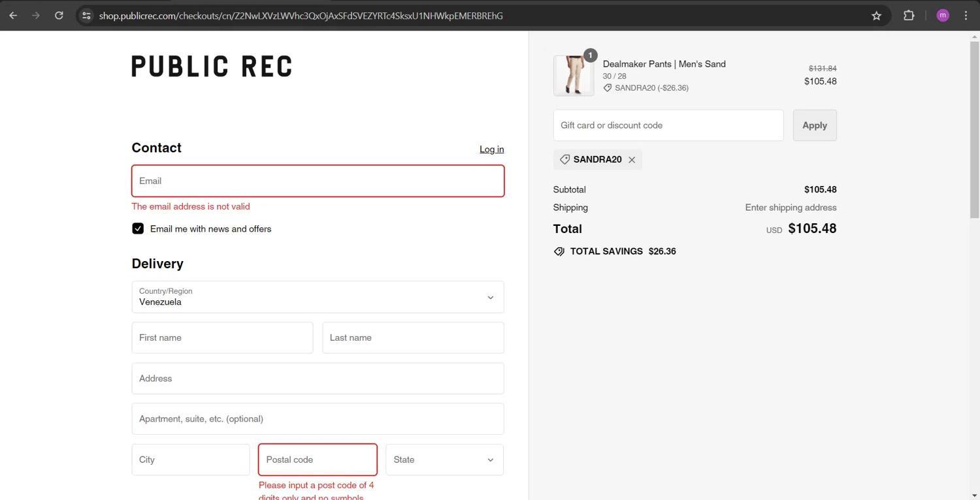The width and height of the screenshot is (980, 500).
Task: Remove the SANDRA20 discount code
Action: coord(632,160)
